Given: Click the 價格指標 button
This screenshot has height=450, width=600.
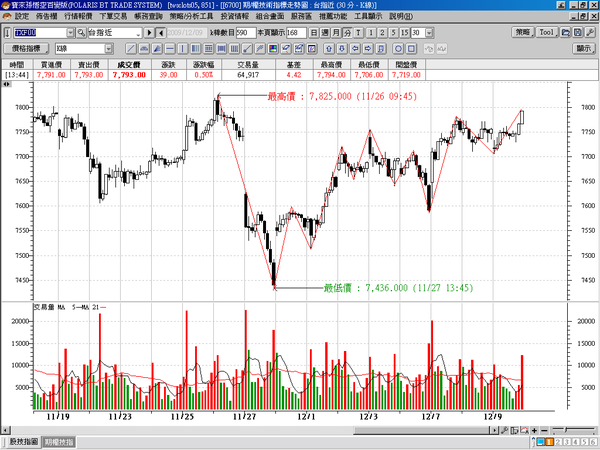Looking at the screenshot, I should [x=26, y=49].
